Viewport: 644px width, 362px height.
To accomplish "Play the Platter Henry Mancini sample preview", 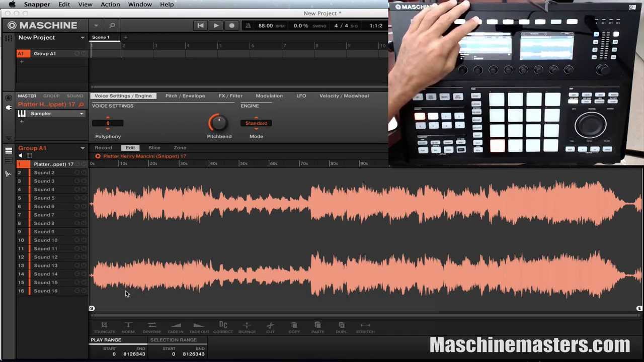I will (98, 156).
